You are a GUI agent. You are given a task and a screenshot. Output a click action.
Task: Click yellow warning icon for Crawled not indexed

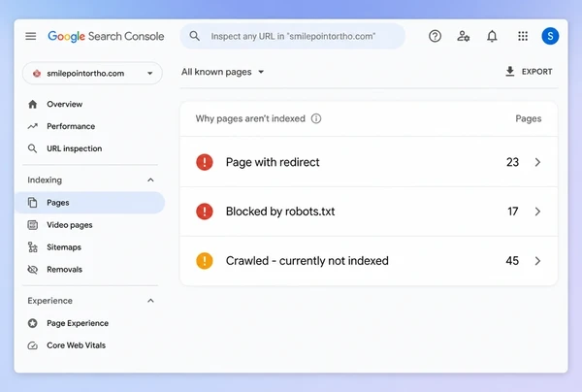(x=205, y=261)
